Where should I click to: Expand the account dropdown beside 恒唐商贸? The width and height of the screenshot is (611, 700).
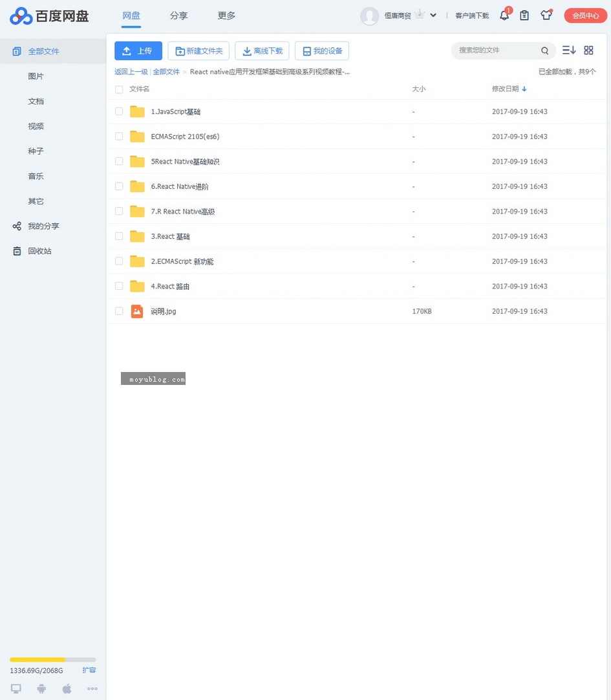click(433, 15)
